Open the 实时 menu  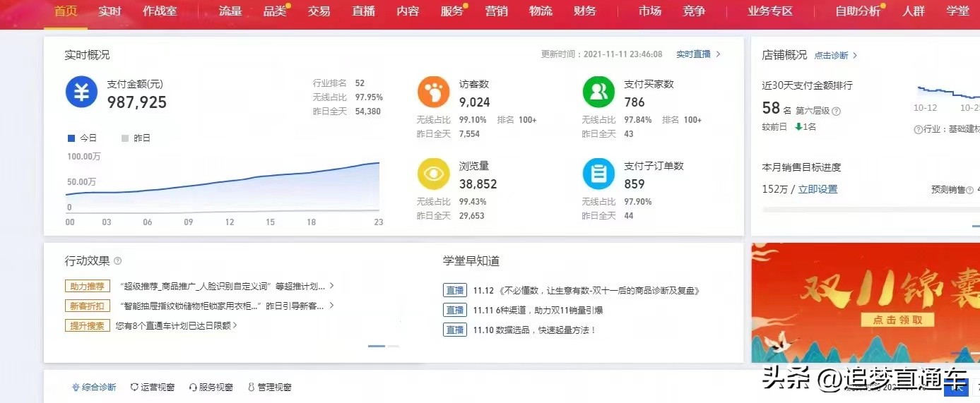110,11
